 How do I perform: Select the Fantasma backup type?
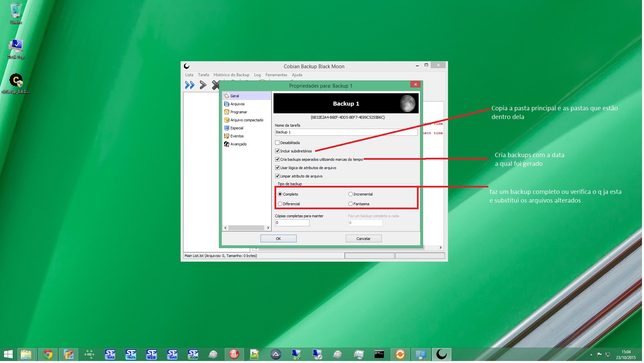click(351, 204)
